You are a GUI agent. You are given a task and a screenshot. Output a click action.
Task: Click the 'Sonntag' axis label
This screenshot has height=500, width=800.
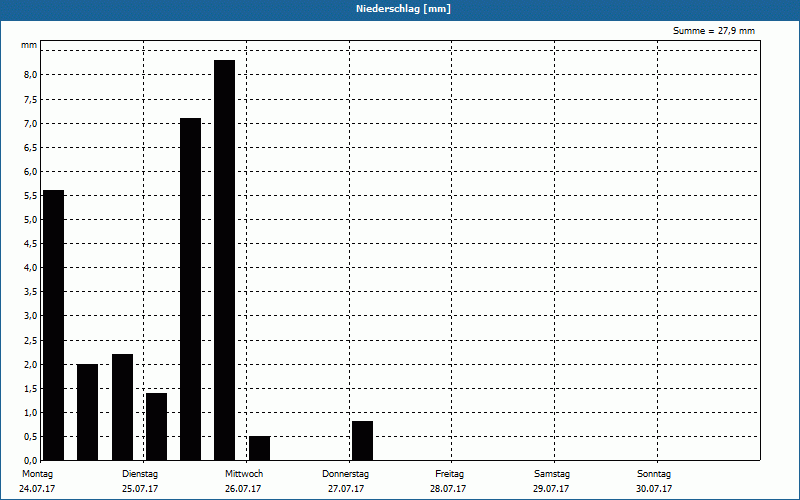tap(654, 474)
